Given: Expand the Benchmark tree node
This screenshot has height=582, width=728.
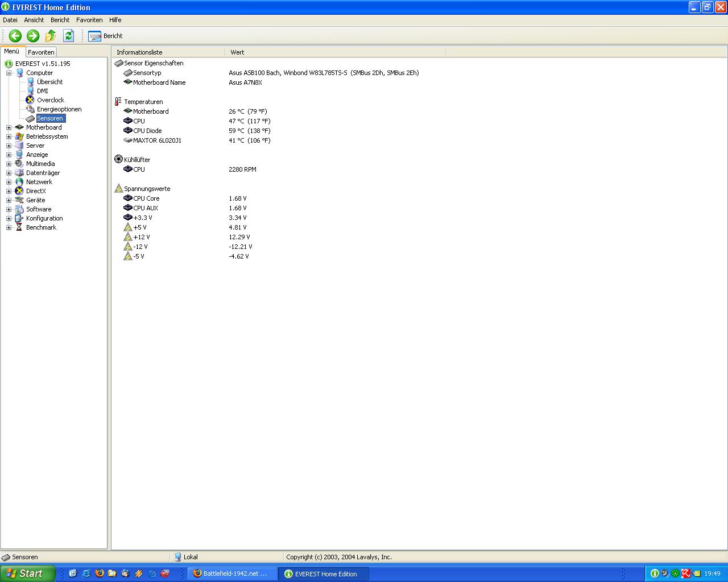Looking at the screenshot, I should click(9, 227).
